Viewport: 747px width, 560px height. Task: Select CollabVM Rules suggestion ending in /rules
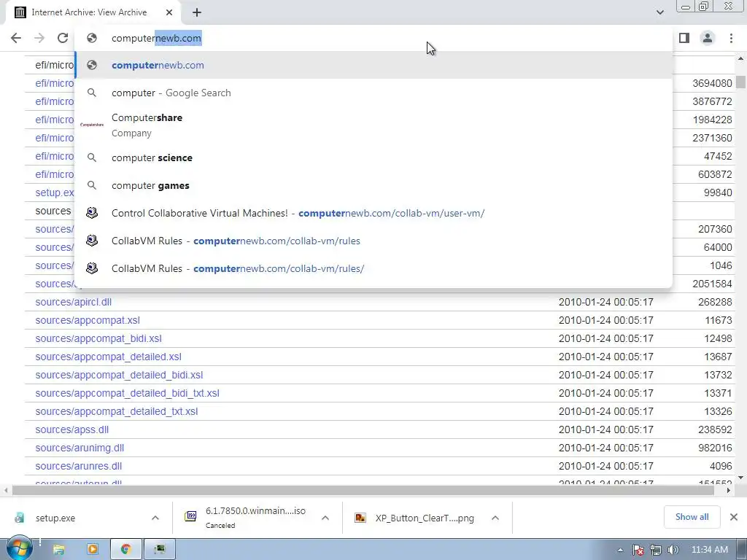[x=374, y=241]
